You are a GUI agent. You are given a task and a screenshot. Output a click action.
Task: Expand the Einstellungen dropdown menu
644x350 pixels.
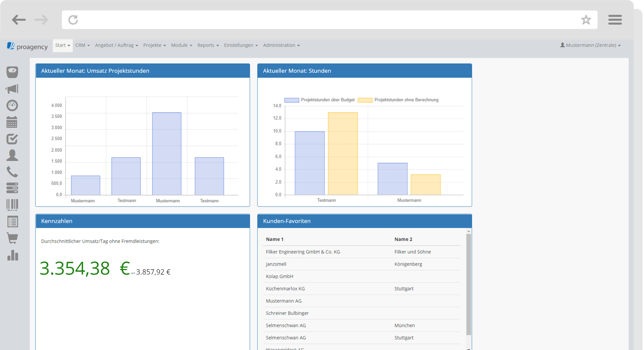coord(241,45)
